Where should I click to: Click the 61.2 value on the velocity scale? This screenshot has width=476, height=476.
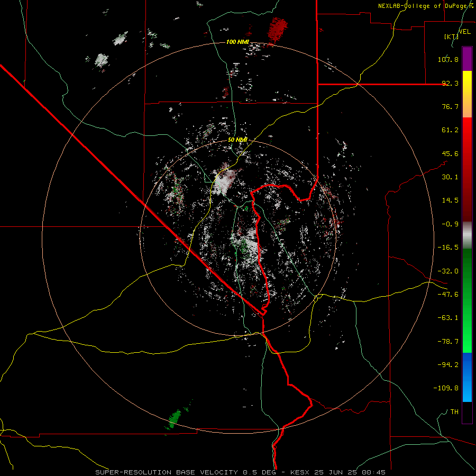tap(450, 130)
